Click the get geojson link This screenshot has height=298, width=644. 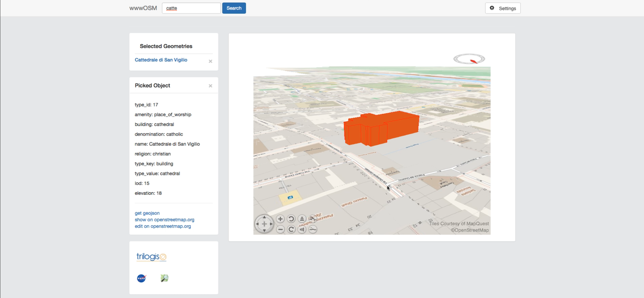pyautogui.click(x=147, y=213)
